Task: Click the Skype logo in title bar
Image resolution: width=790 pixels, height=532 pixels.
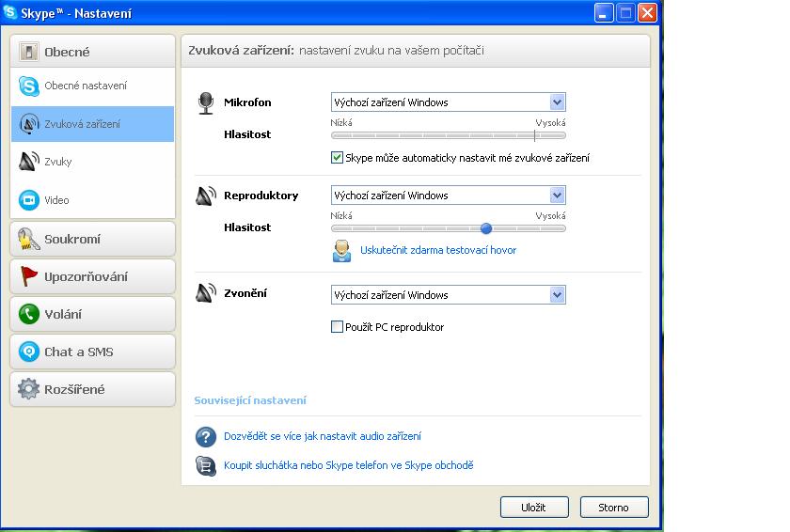Action: (9, 12)
